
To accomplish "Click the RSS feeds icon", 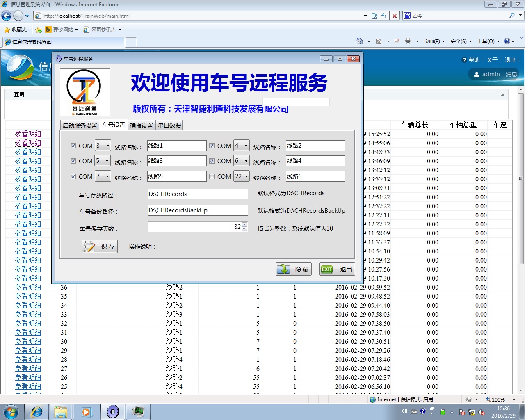I will pyautogui.click(x=379, y=41).
